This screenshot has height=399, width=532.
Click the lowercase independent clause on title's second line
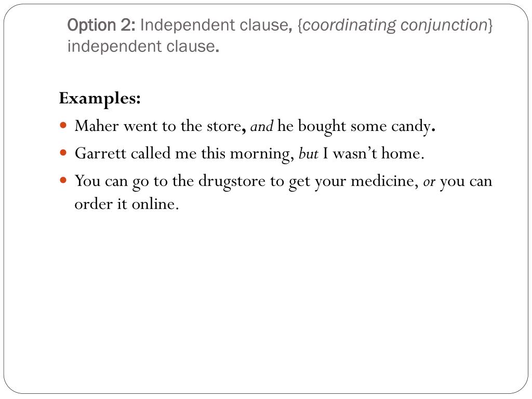pos(141,46)
